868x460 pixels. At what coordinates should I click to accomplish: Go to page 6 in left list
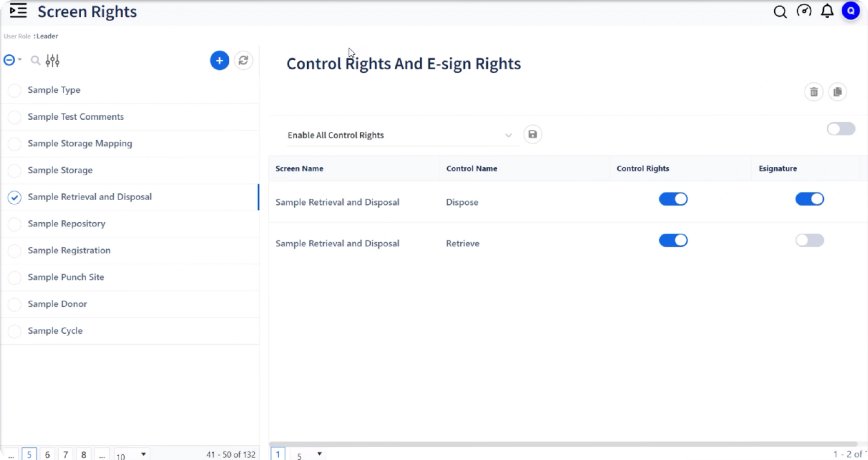click(48, 455)
